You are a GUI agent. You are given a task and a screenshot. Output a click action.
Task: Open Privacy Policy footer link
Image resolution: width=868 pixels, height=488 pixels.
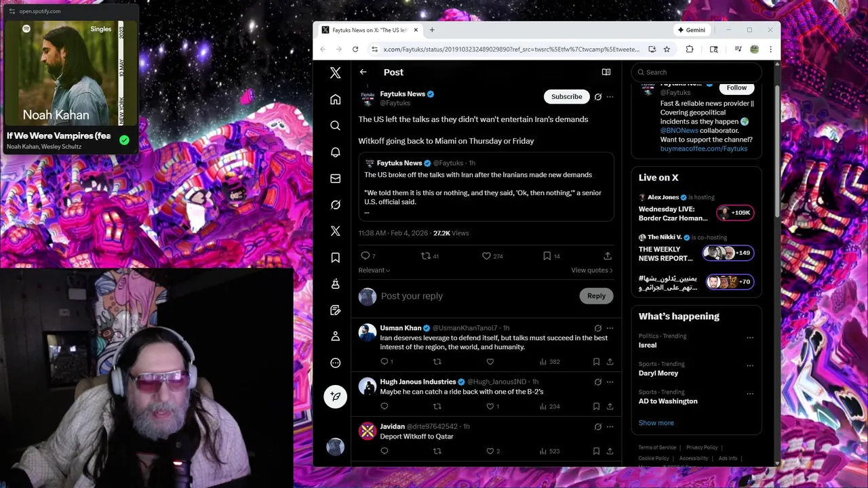[x=702, y=447]
